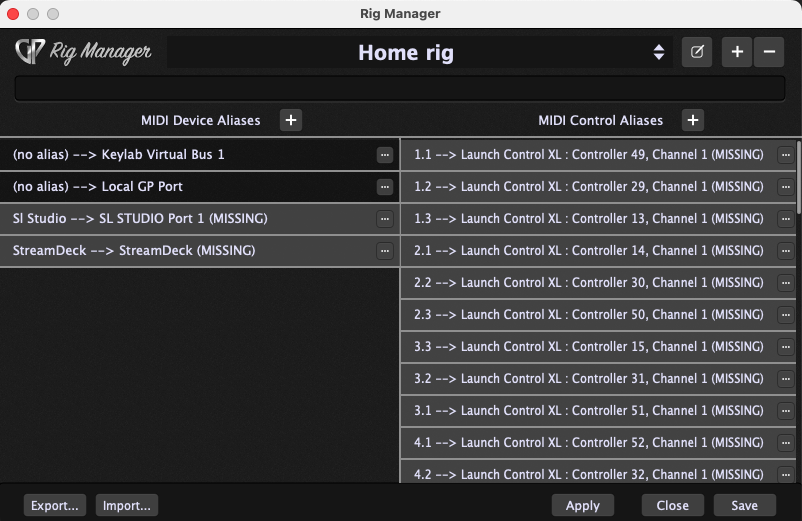Image resolution: width=802 pixels, height=521 pixels.
Task: Add a new rig with plus button
Action: click(737, 52)
